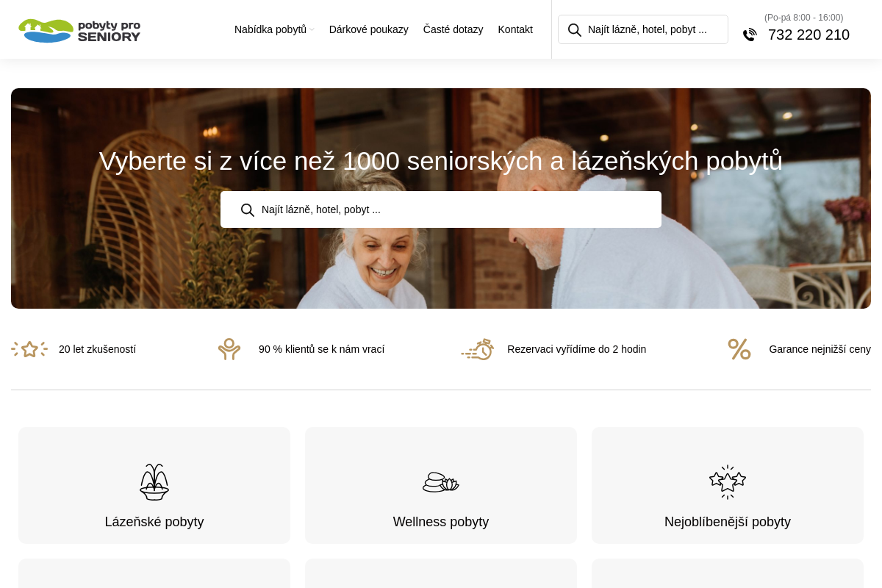This screenshot has width=882, height=588.
Task: Expand the Nabídka pobytů dropdown menu
Action: point(270,29)
